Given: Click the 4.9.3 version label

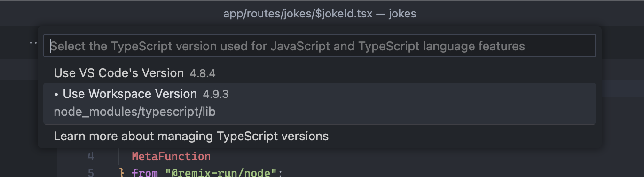Looking at the screenshot, I should [x=216, y=94].
